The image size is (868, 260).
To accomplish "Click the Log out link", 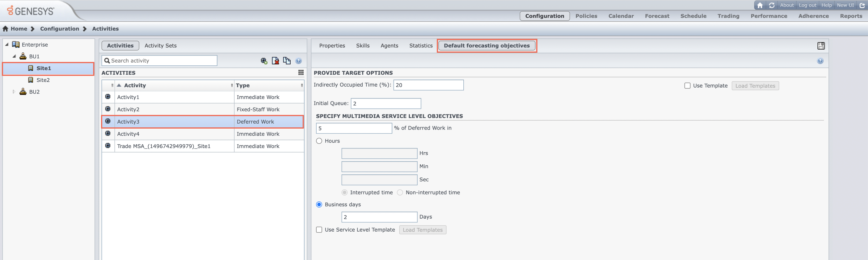I will coord(807,5).
